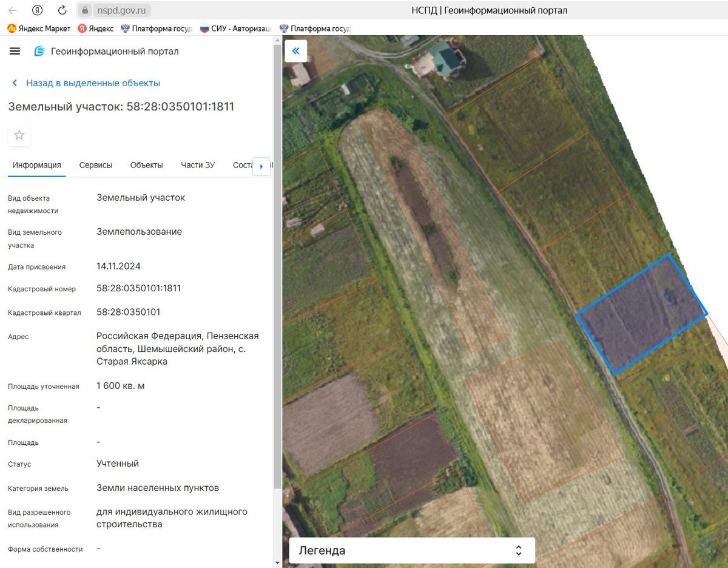Click the Землепользование value
The height and width of the screenshot is (568, 728).
point(140,232)
